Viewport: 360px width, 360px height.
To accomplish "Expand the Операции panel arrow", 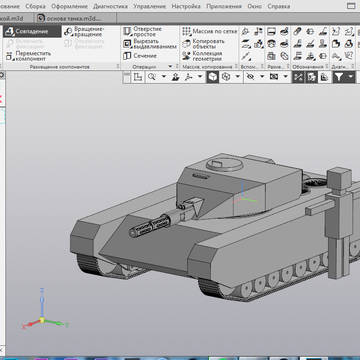I will coord(170,67).
